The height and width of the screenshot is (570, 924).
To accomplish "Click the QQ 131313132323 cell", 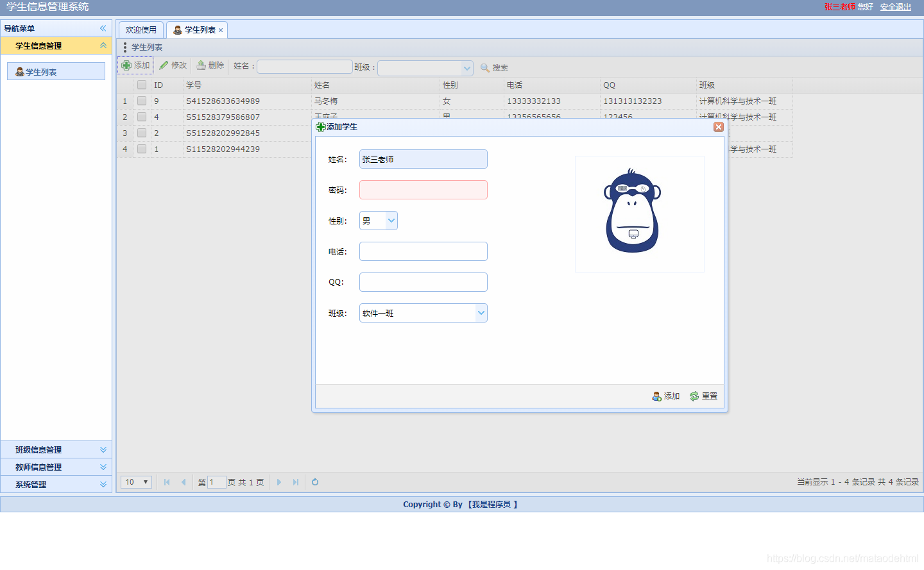I will 648,101.
